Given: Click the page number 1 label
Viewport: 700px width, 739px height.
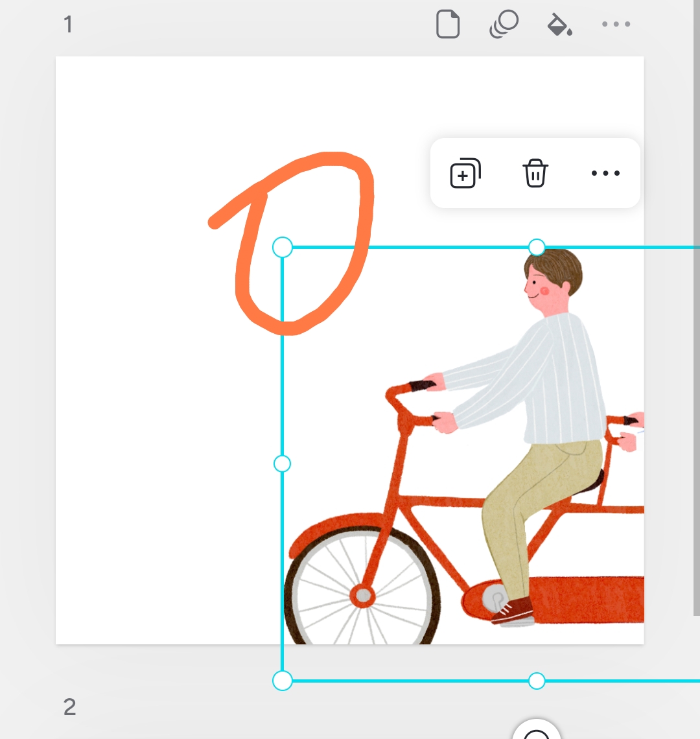Looking at the screenshot, I should pos(68,25).
